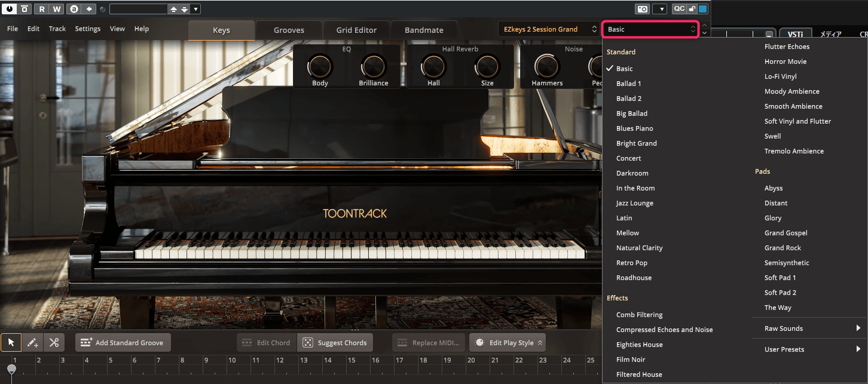Click the back arrow next to the 'a' icon
Image resolution: width=868 pixels, height=384 pixels.
[x=90, y=8]
